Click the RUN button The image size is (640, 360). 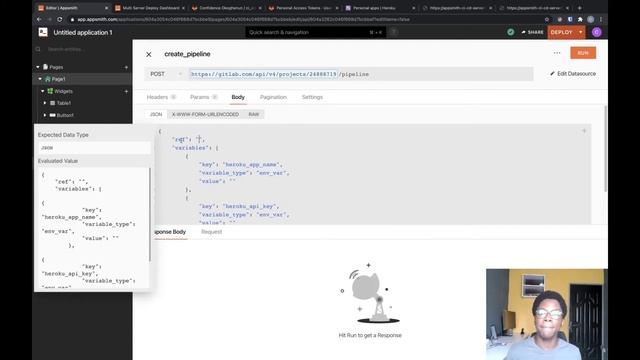tap(583, 53)
